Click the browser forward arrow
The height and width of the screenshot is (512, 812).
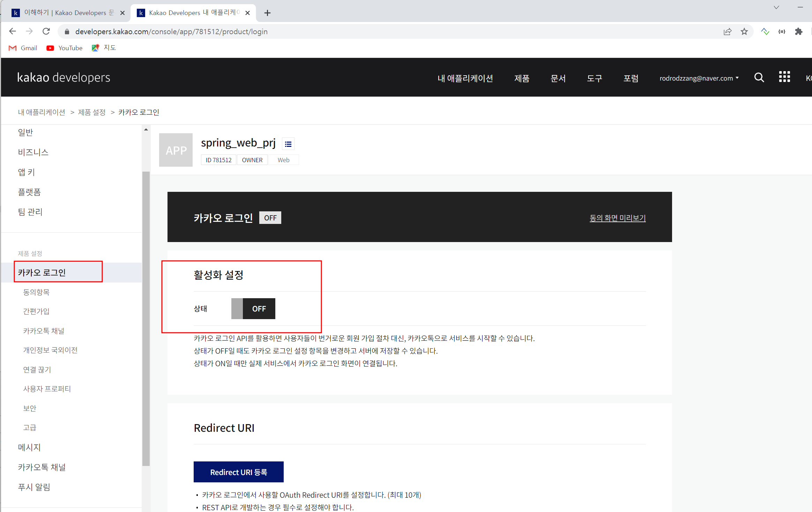pos(29,31)
